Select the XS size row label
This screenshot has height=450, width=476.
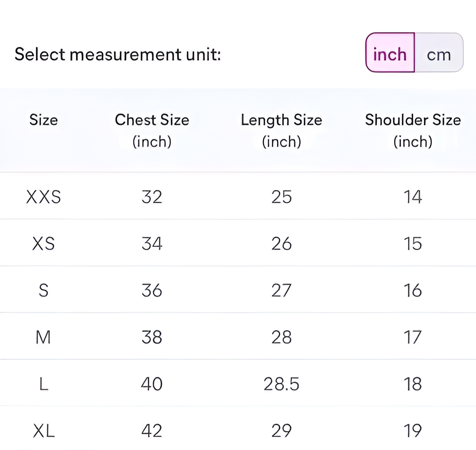[43, 243]
